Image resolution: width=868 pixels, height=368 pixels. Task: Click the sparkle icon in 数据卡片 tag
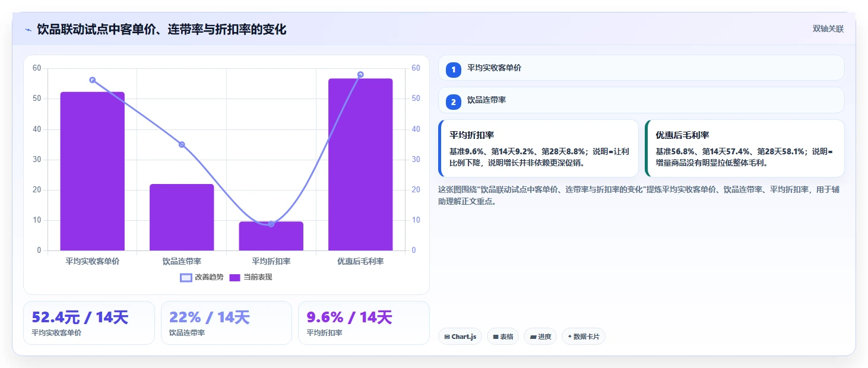pos(570,337)
